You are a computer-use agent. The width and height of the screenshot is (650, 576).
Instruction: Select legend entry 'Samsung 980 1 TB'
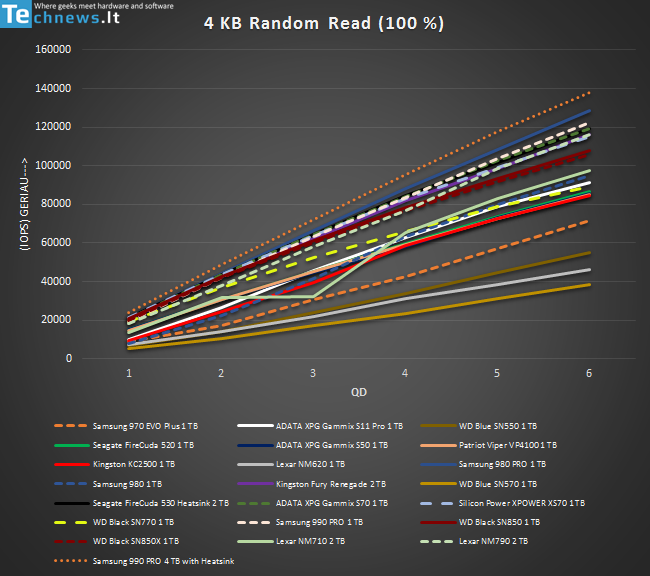108,484
